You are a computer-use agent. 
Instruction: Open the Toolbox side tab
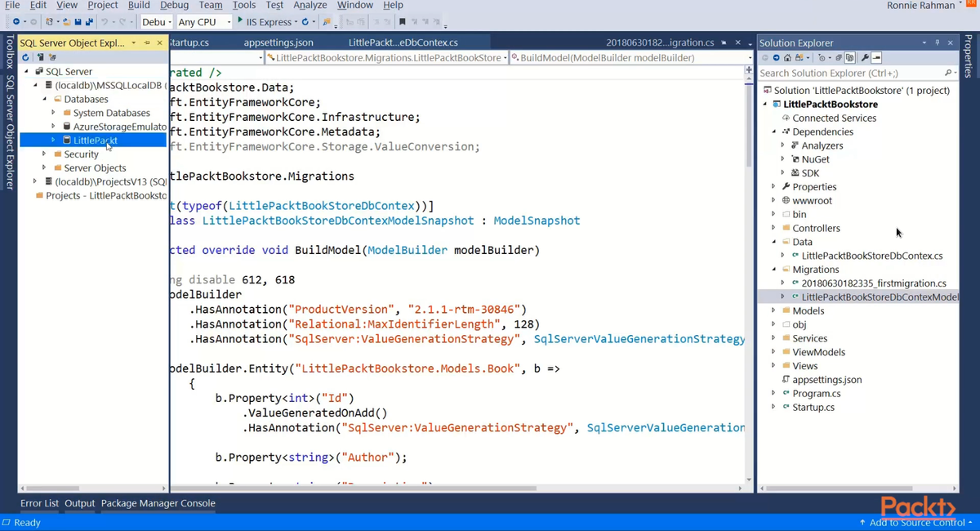(x=10, y=51)
